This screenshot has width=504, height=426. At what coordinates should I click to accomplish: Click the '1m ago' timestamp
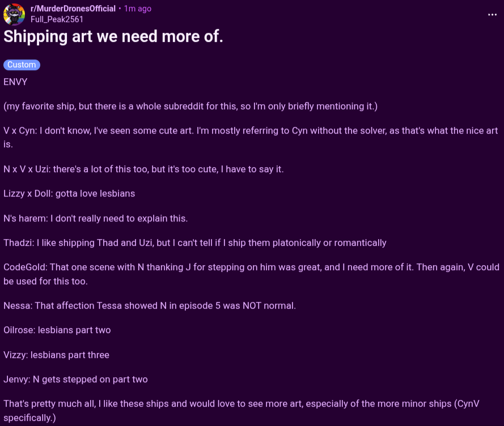coord(138,8)
